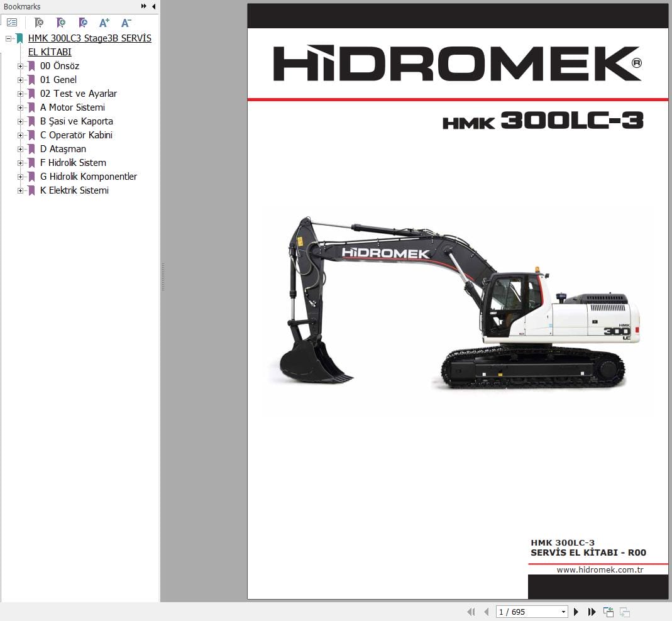This screenshot has width=672, height=621.
Task: Decrease bookmark text size with A- icon
Action: click(x=126, y=22)
